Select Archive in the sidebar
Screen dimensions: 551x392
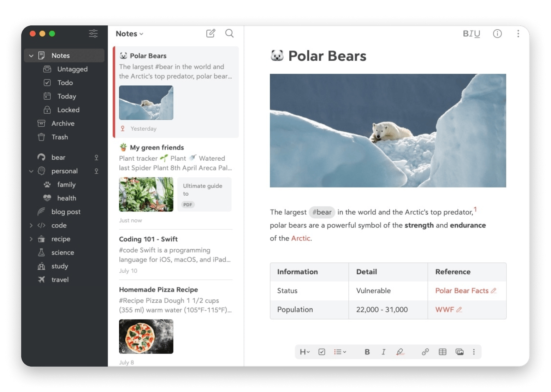coord(63,124)
